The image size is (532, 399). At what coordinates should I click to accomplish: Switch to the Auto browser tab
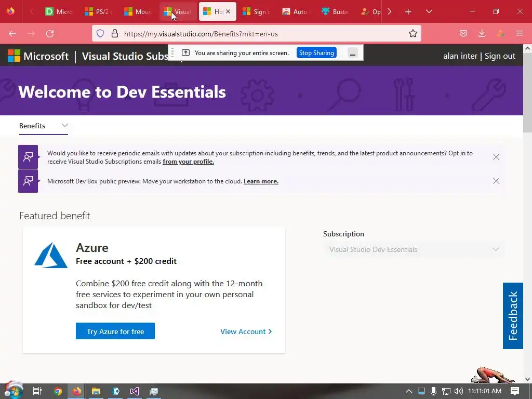(296, 11)
